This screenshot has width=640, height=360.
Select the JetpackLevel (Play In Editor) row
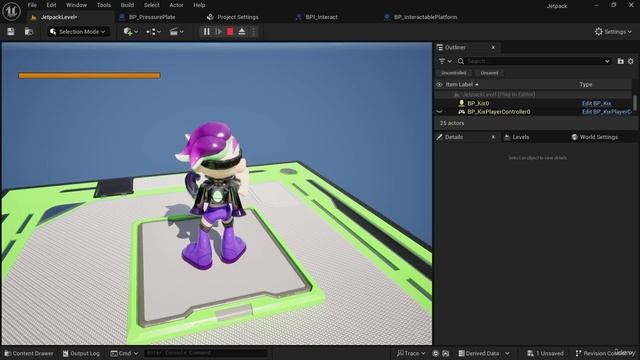tap(533, 94)
